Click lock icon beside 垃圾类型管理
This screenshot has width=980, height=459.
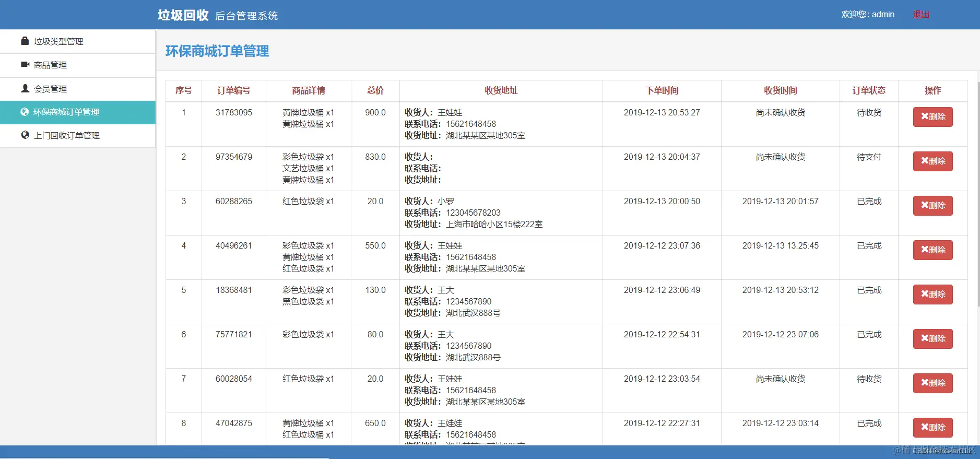(x=25, y=41)
